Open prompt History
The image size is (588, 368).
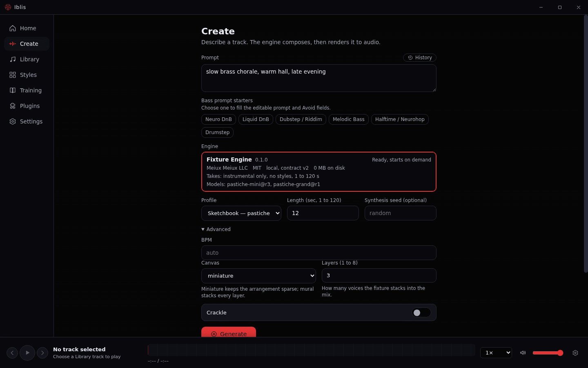(x=420, y=58)
